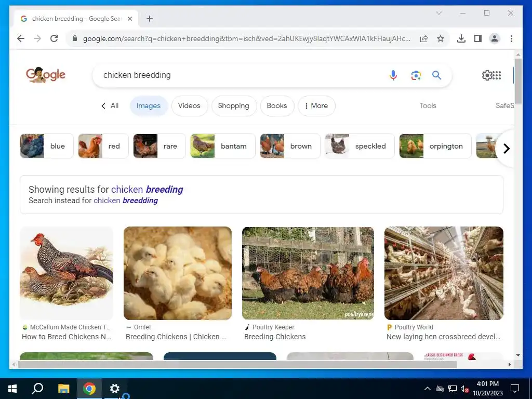Submit search with magnifier icon
The height and width of the screenshot is (399, 532).
436,75
